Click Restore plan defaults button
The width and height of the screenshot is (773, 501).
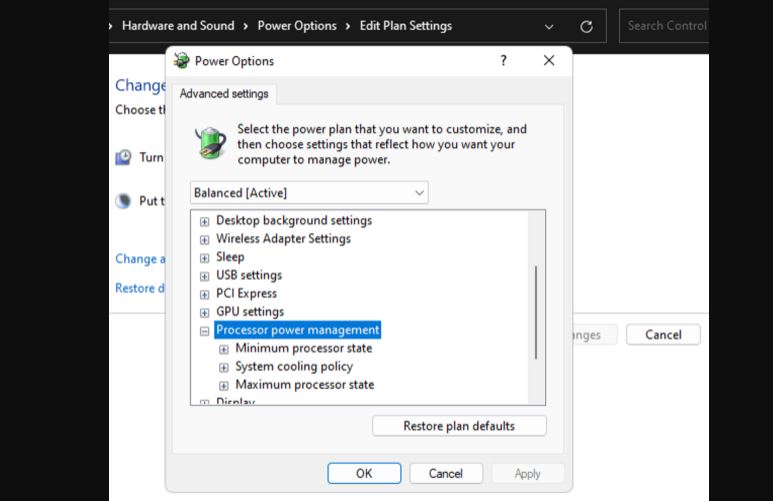point(459,426)
